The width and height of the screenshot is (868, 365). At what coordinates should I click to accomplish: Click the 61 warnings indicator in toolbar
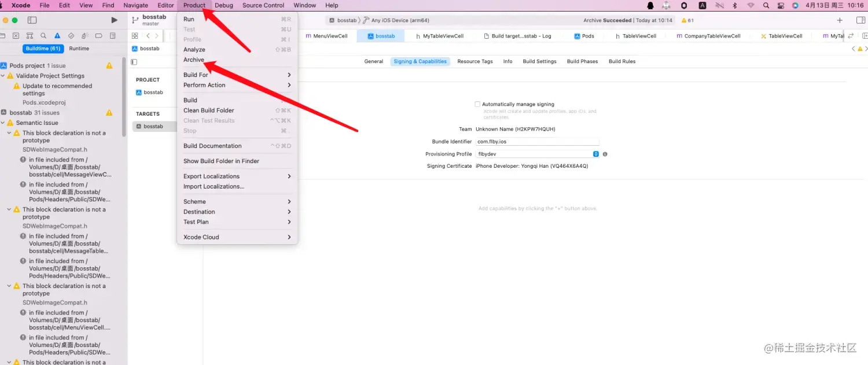(687, 20)
